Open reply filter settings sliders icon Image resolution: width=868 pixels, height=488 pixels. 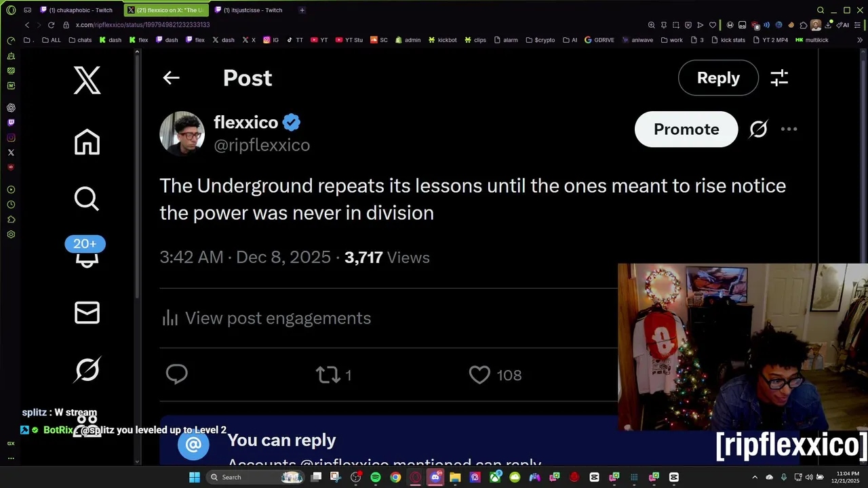point(779,78)
